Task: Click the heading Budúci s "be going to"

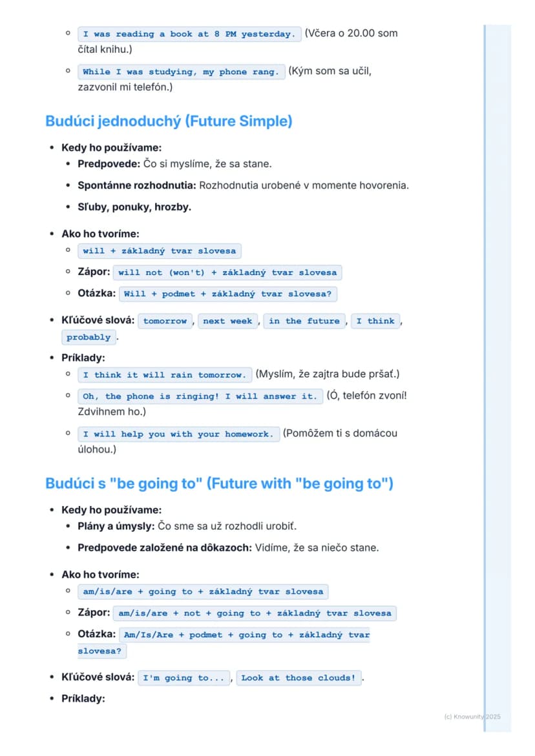Action: click(x=220, y=483)
